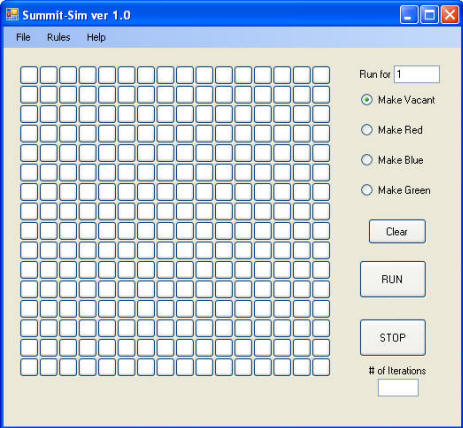Click the # of Iterations text box

[x=398, y=387]
